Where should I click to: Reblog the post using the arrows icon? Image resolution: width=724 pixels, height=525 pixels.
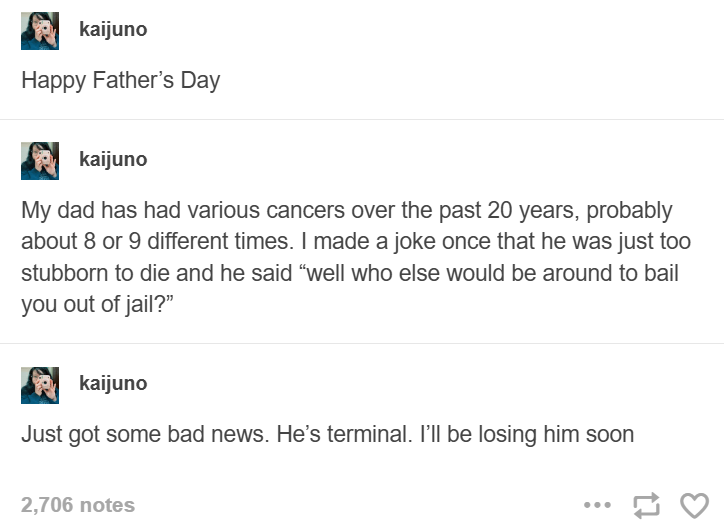(x=646, y=505)
